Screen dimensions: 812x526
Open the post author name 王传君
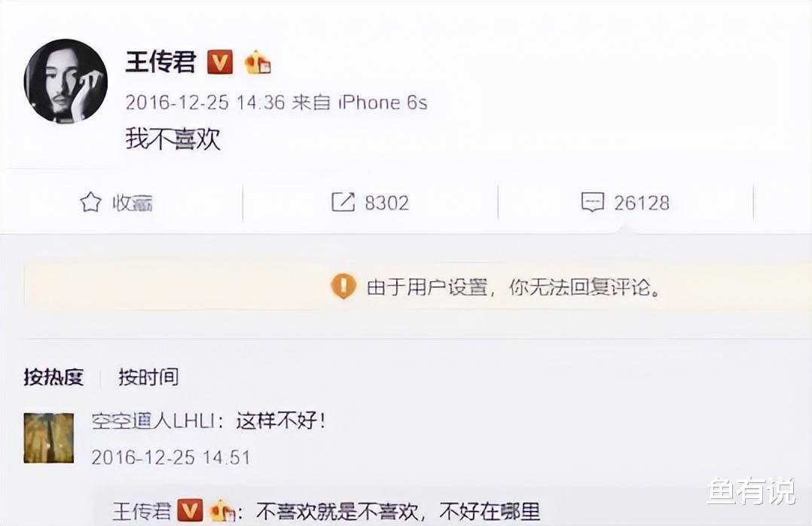(x=161, y=63)
